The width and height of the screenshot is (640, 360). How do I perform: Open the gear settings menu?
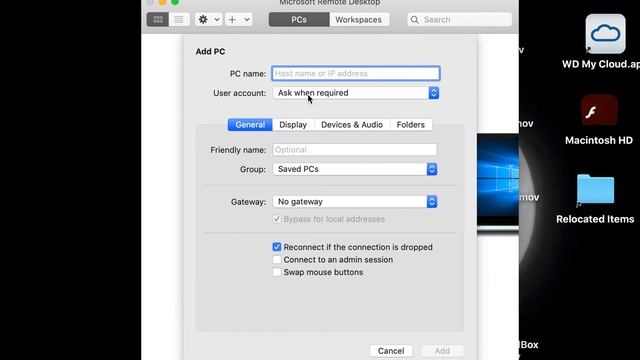(203, 20)
